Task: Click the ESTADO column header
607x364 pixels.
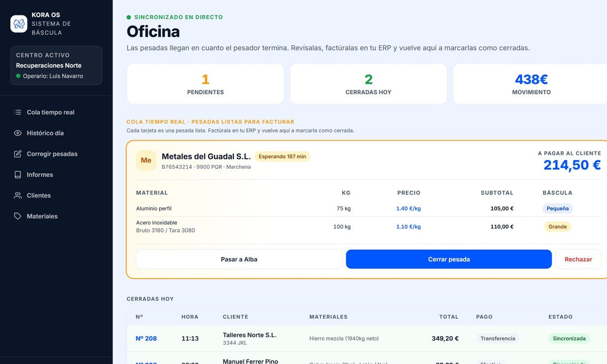Action: (560, 317)
